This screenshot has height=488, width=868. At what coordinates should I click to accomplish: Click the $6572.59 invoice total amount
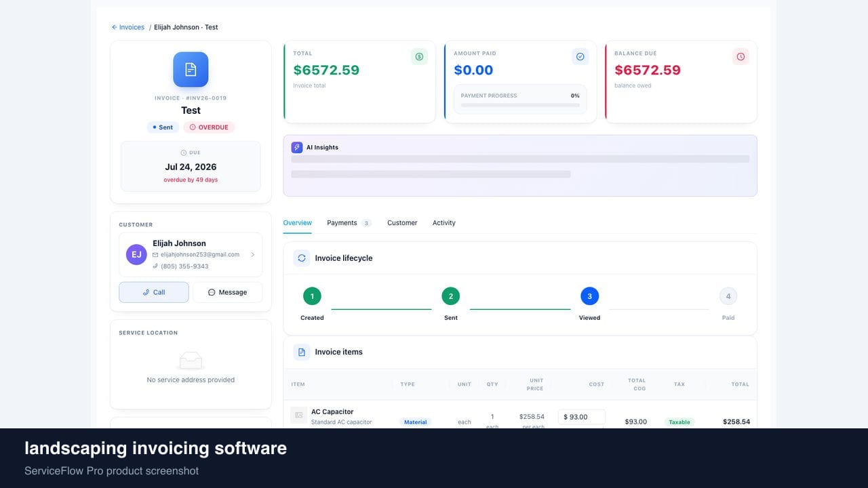pyautogui.click(x=326, y=70)
